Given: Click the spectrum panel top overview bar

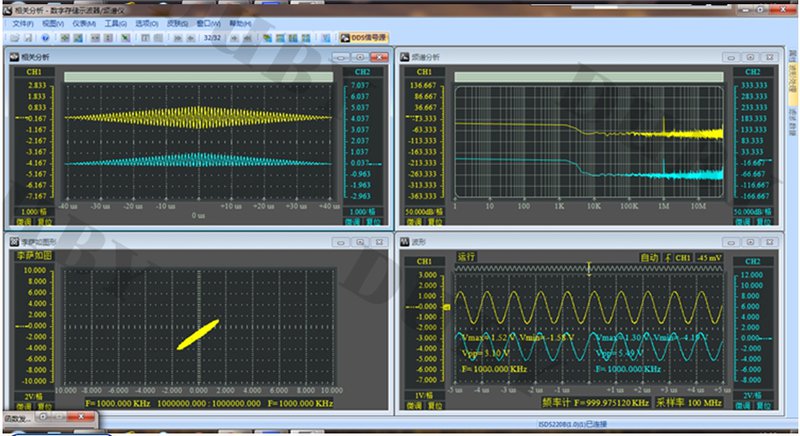Looking at the screenshot, I should coord(589,77).
